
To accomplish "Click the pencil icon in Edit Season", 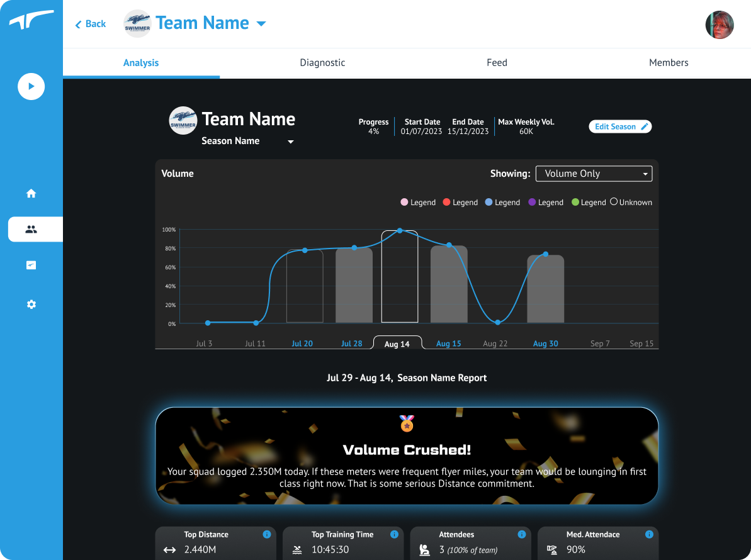I will point(644,126).
